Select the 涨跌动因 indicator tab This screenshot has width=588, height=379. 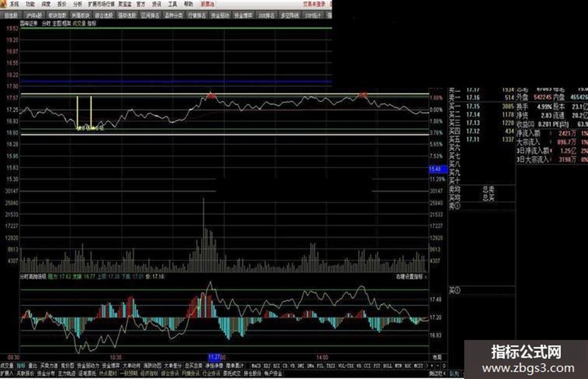(152, 365)
